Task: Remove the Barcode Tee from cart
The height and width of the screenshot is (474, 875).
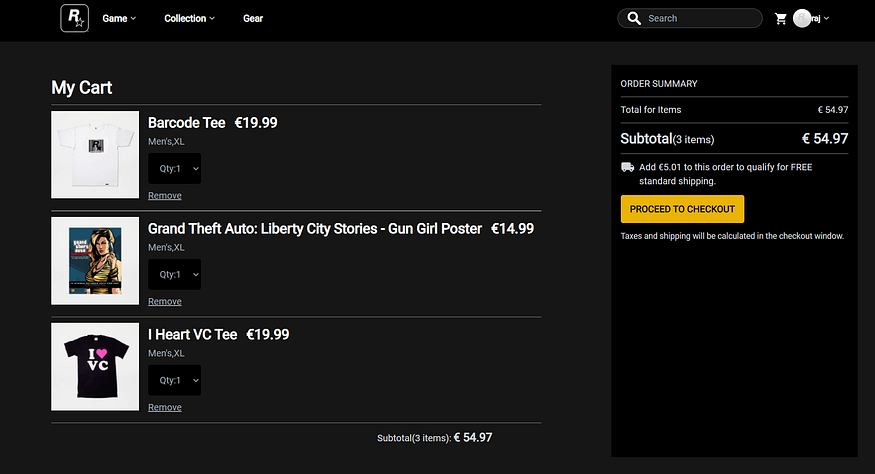Action: pyautogui.click(x=165, y=196)
